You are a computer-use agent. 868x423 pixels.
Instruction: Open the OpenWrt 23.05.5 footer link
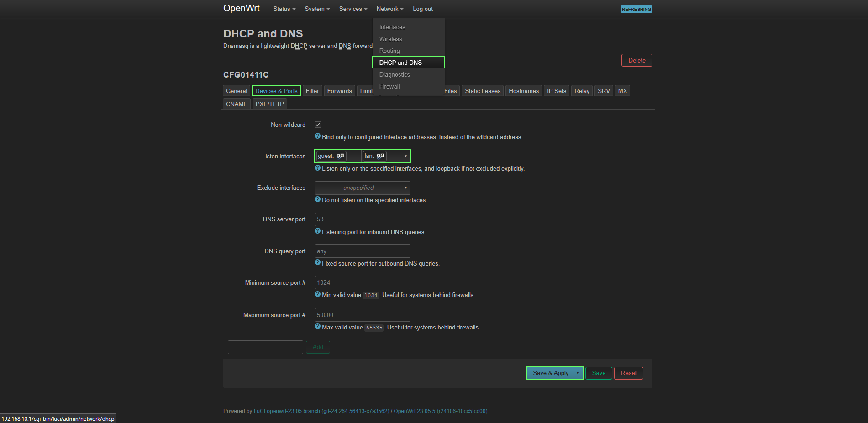[441, 411]
